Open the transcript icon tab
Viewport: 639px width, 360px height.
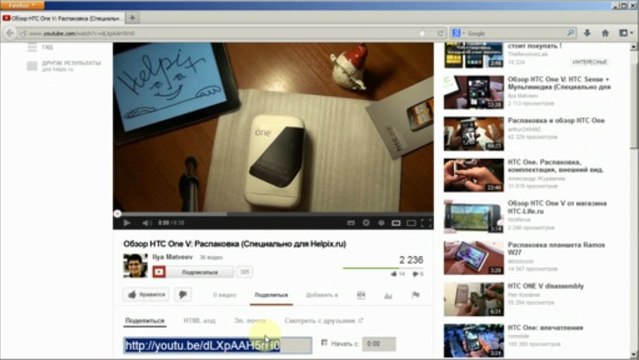tap(361, 295)
